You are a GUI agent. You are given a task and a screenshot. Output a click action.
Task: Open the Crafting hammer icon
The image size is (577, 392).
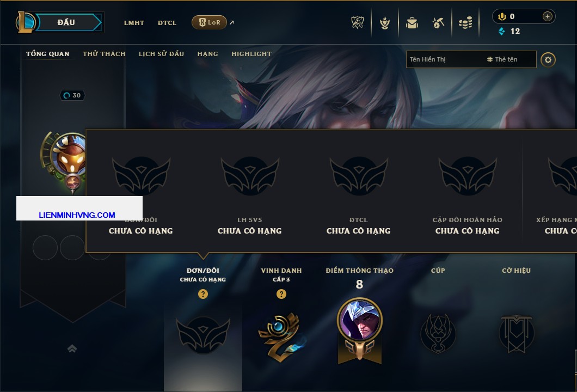(438, 23)
